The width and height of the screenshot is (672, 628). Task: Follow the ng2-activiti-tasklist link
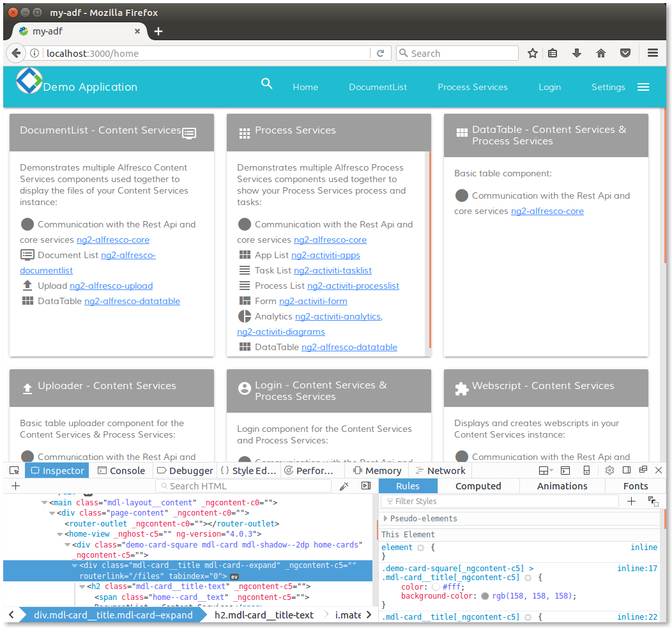point(333,270)
